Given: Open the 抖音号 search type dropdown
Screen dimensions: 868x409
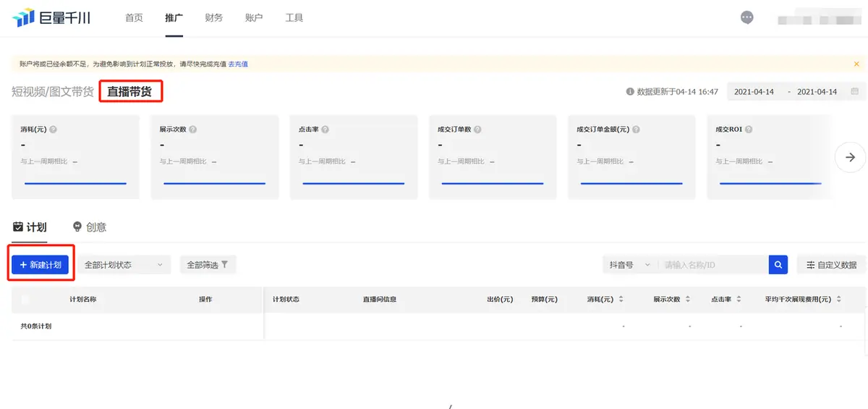Looking at the screenshot, I should (630, 265).
